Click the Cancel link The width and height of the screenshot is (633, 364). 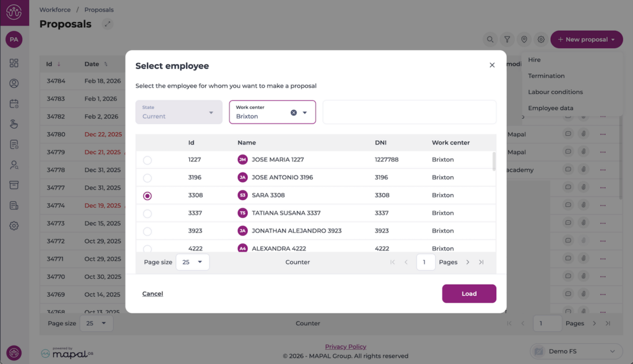[x=153, y=294]
